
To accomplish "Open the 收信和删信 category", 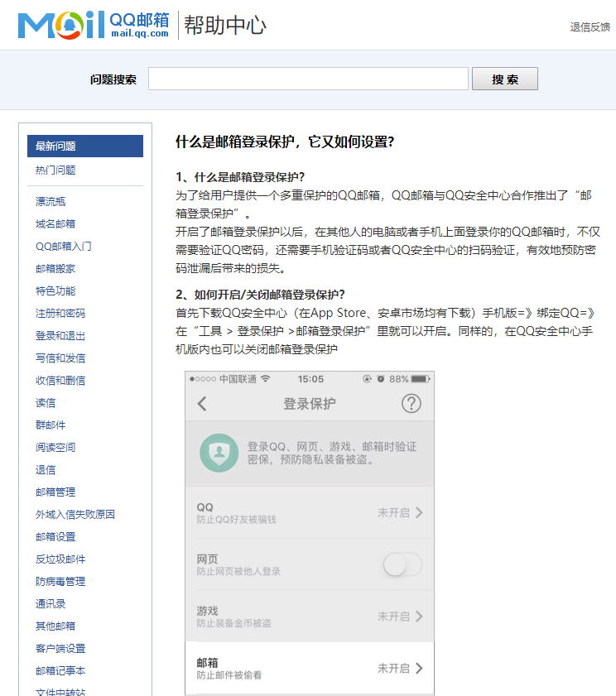I will (60, 381).
